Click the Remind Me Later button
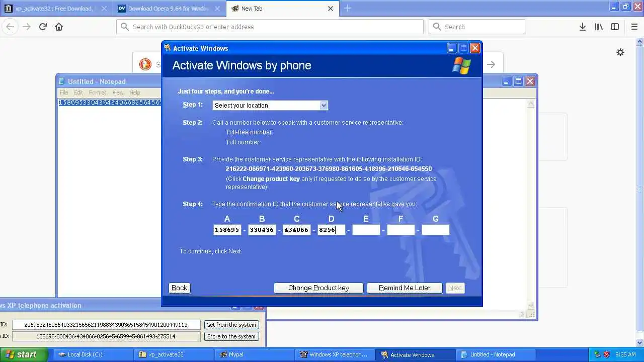Image resolution: width=644 pixels, height=362 pixels. click(x=405, y=288)
